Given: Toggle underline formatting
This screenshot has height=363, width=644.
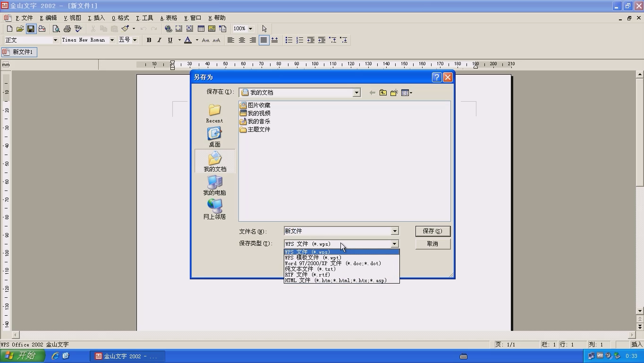Looking at the screenshot, I should (170, 40).
